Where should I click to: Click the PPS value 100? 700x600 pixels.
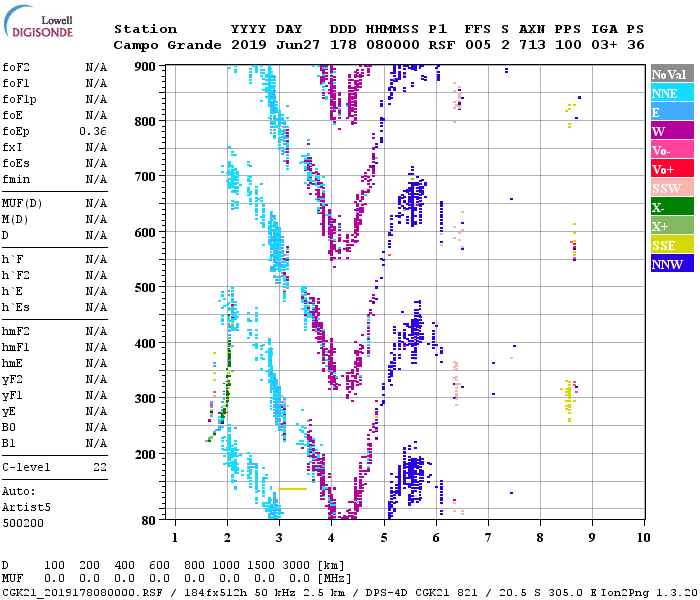[x=568, y=45]
